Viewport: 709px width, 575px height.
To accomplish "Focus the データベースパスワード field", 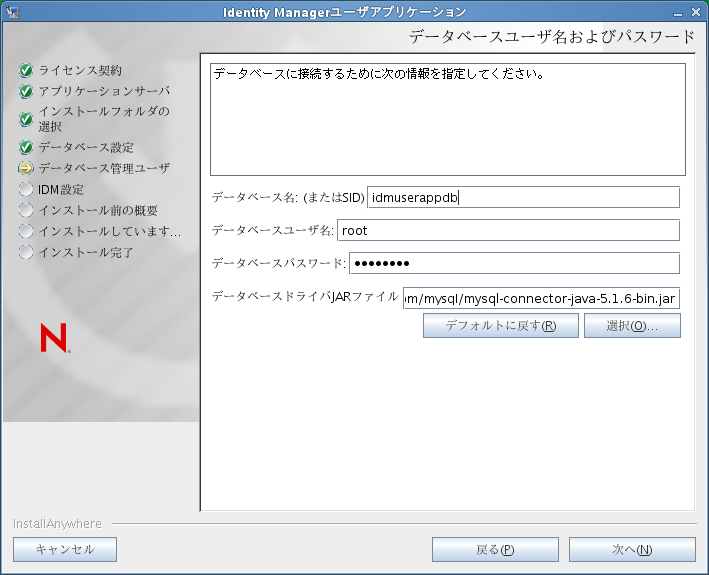I will 514,263.
